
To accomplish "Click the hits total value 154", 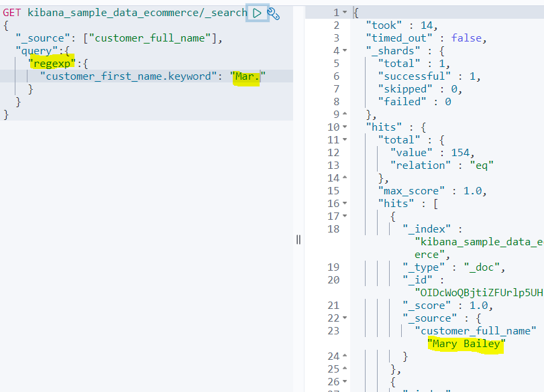I will pos(460,153).
